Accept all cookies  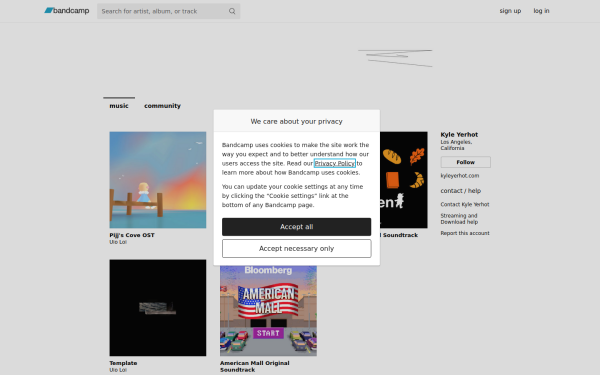point(297,227)
